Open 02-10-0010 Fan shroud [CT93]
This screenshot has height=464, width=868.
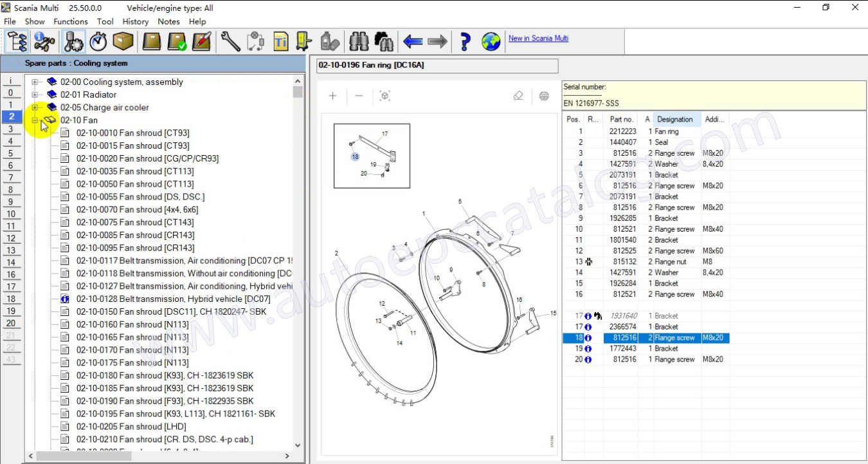pyautogui.click(x=132, y=133)
